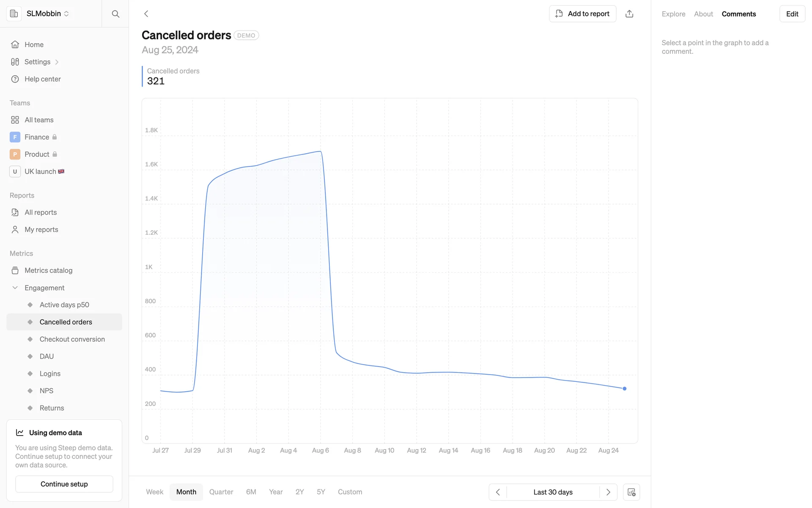
Task: Click the share/export icon
Action: pos(629,14)
